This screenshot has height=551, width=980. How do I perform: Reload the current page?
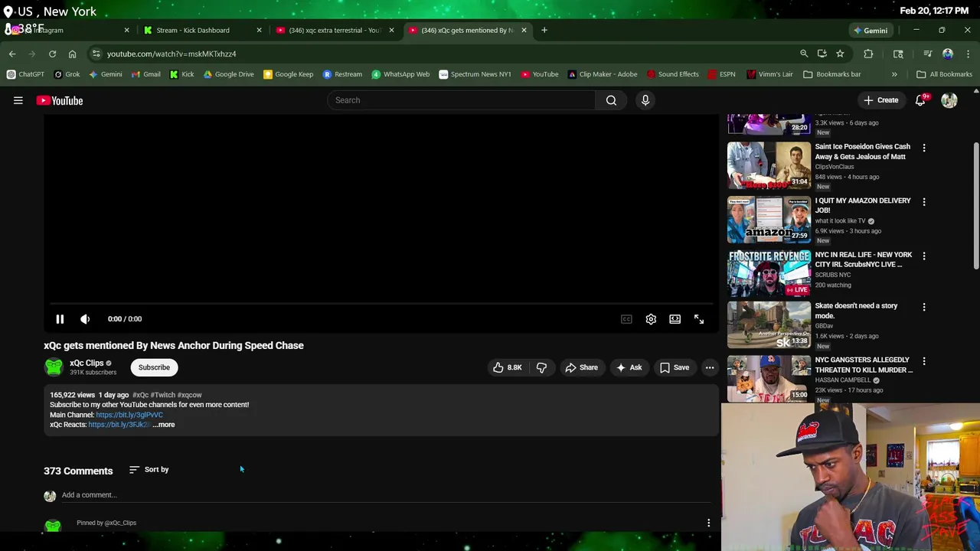click(52, 54)
